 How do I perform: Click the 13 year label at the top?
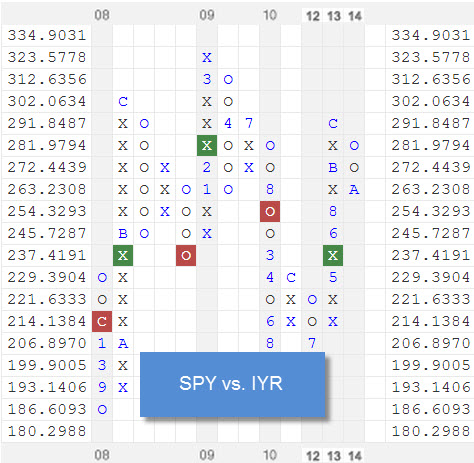click(334, 16)
